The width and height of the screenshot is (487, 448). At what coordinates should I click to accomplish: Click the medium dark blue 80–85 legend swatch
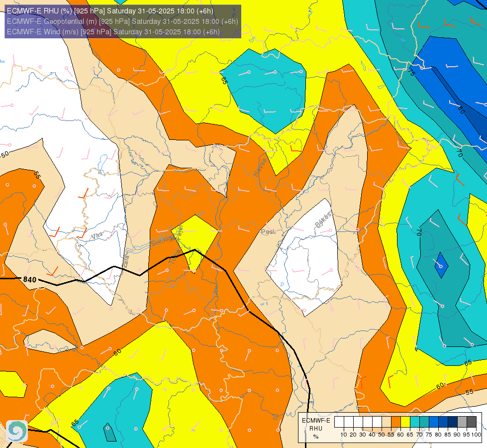tap(443, 422)
